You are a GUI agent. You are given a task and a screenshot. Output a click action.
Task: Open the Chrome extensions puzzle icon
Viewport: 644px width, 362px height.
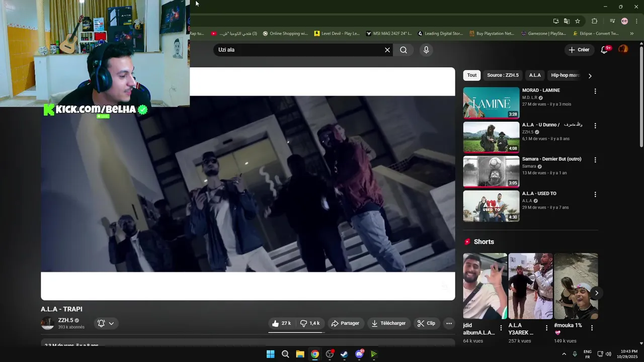point(594,21)
